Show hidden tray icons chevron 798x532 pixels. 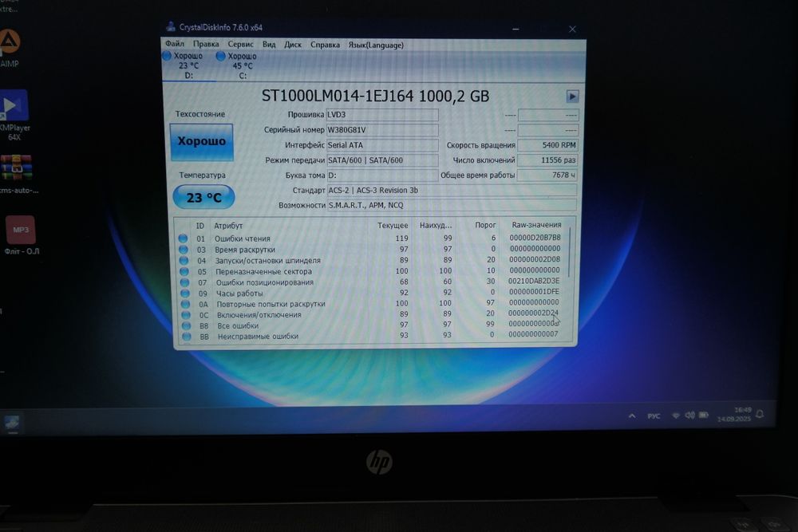point(631,416)
